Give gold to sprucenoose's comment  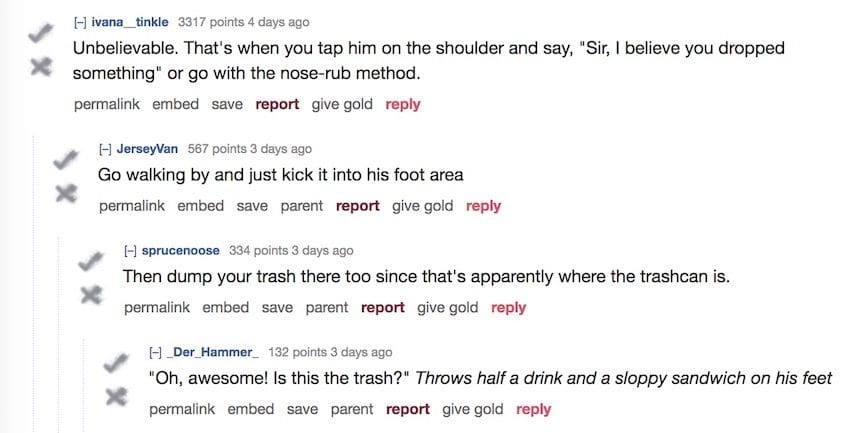[x=447, y=307]
